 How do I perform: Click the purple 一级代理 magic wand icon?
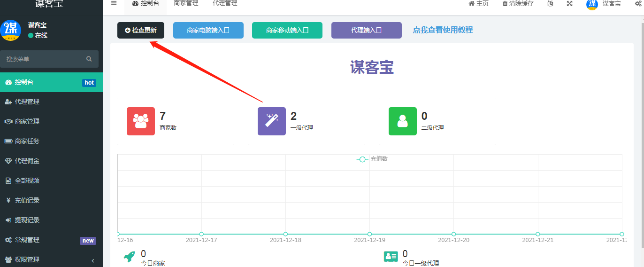tap(272, 121)
